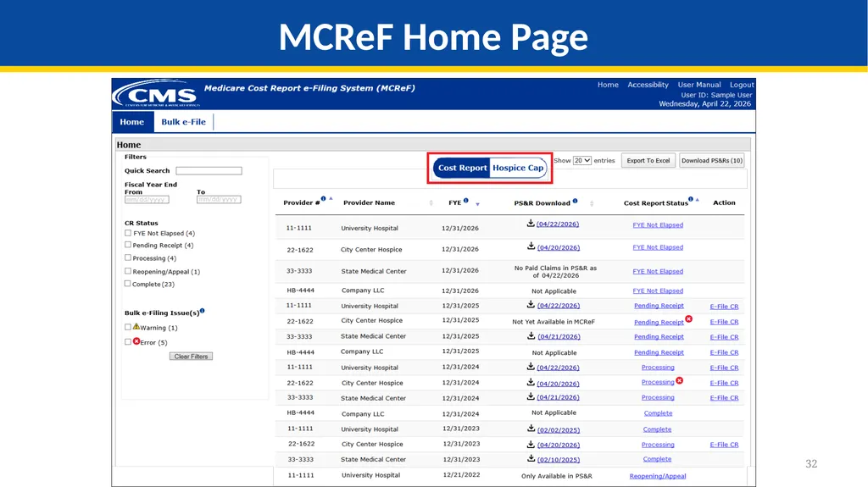Click red error icon in Bulk e-Filing filters
Screen dimensions: 868x487
point(136,341)
